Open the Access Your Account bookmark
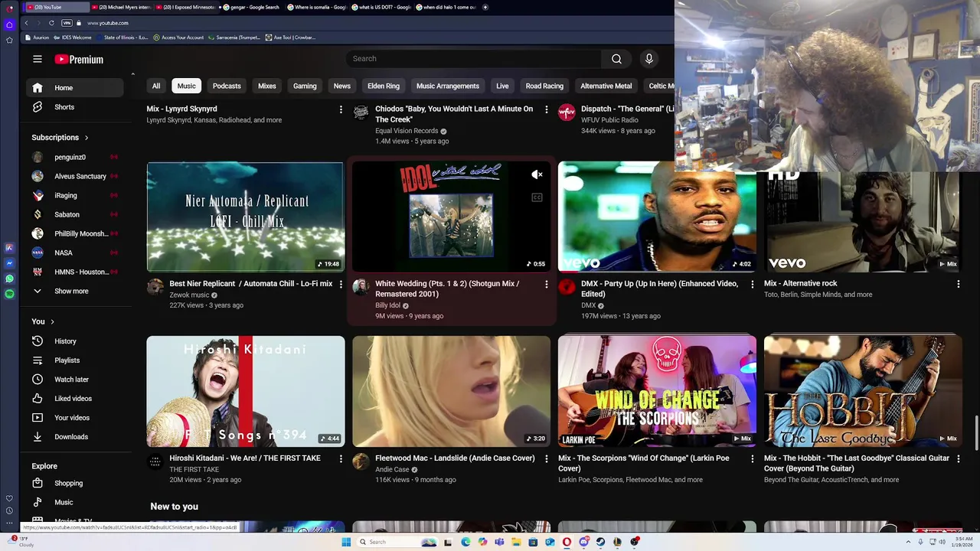This screenshot has height=551, width=980. tap(178, 37)
